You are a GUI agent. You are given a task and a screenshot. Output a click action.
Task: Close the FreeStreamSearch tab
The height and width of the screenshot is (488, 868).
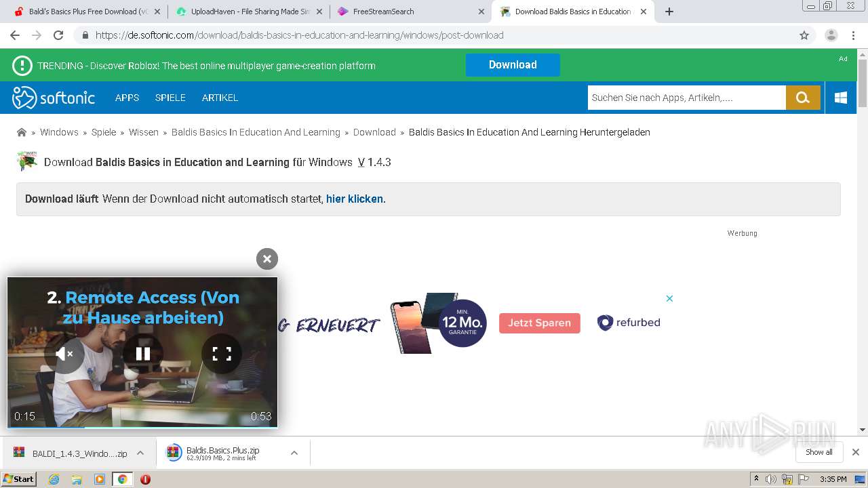tap(481, 12)
